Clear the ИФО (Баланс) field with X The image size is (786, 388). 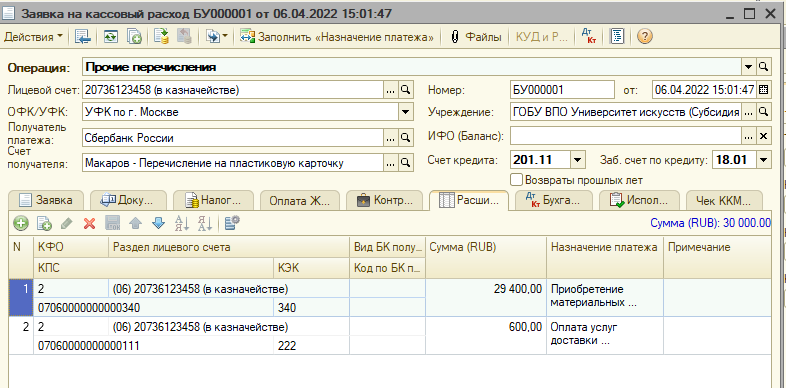pos(763,136)
